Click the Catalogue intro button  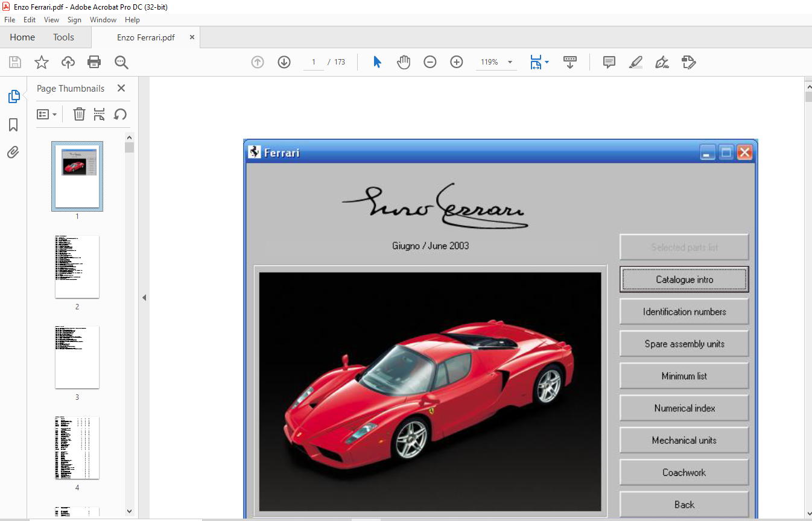click(x=684, y=280)
